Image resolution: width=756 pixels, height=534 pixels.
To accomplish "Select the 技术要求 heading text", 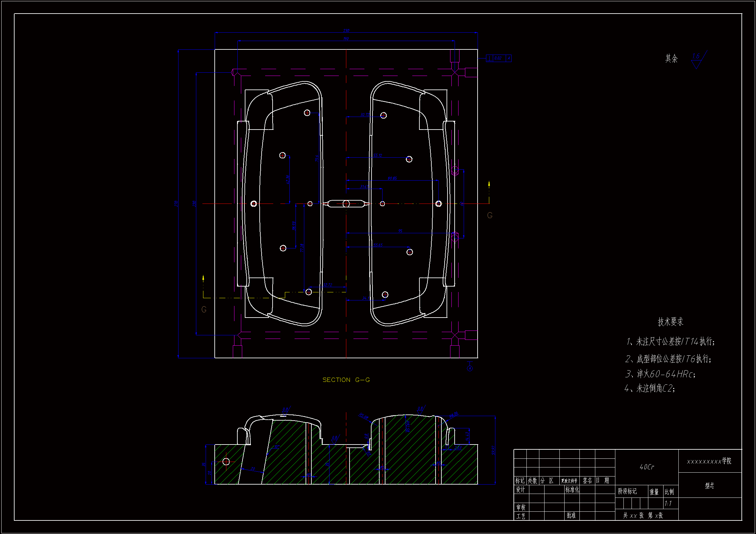I will click(x=670, y=321).
